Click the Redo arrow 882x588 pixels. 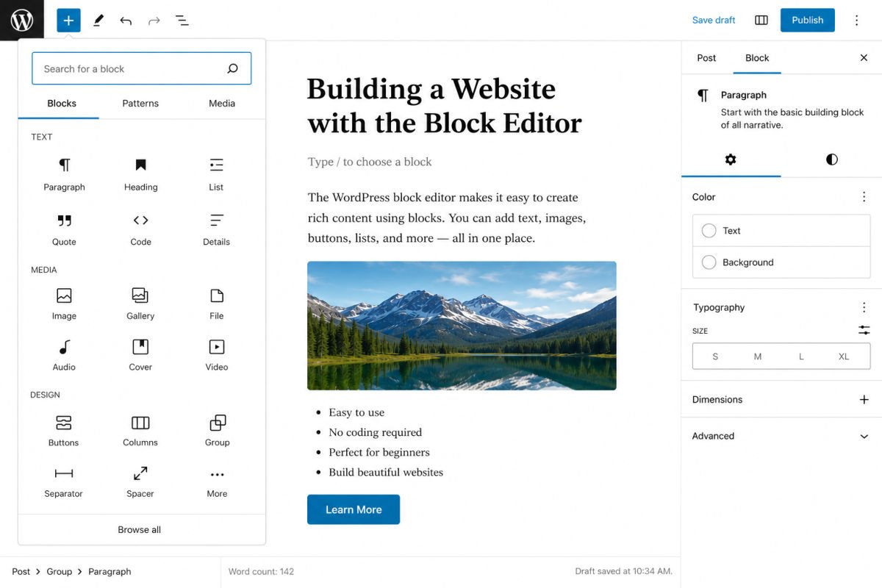tap(154, 21)
